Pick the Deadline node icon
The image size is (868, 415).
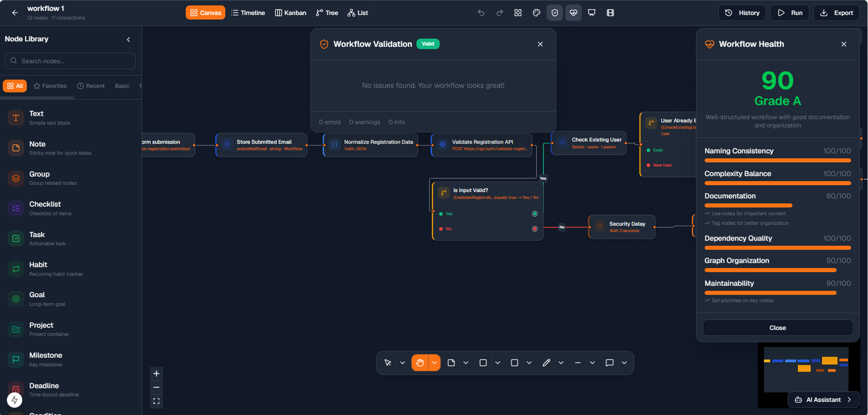(x=16, y=388)
